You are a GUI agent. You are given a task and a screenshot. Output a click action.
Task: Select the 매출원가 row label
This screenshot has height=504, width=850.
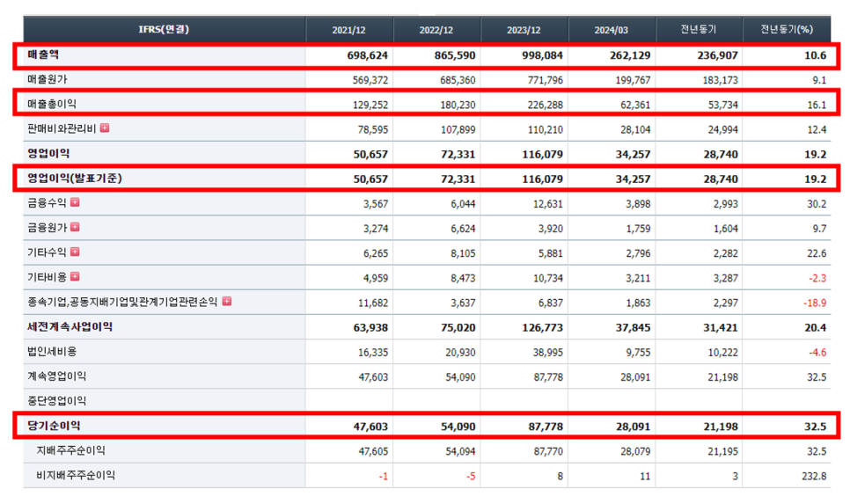(48, 79)
